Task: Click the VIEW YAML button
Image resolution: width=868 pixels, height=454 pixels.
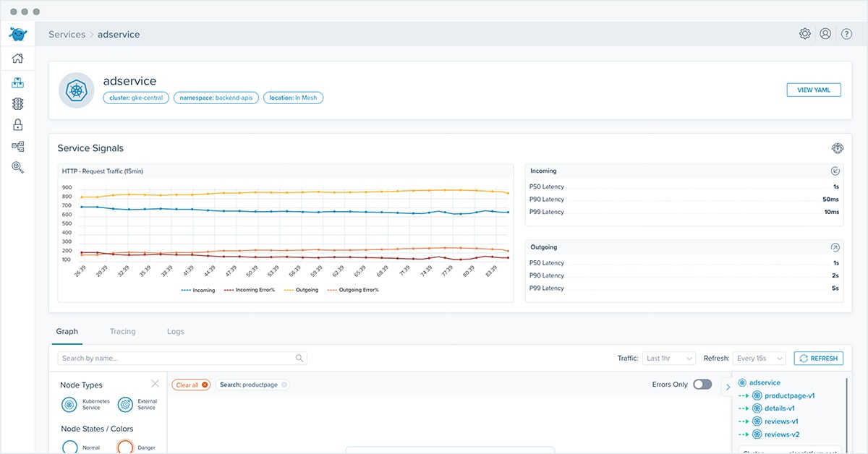Action: (814, 90)
